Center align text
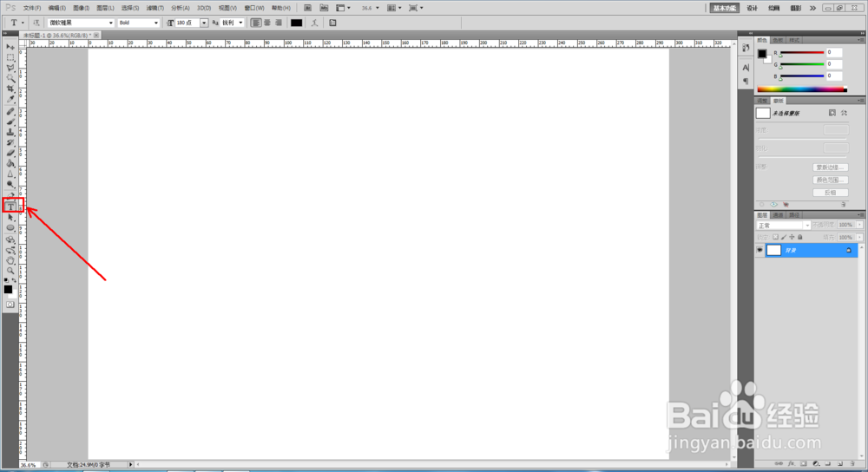 click(267, 23)
